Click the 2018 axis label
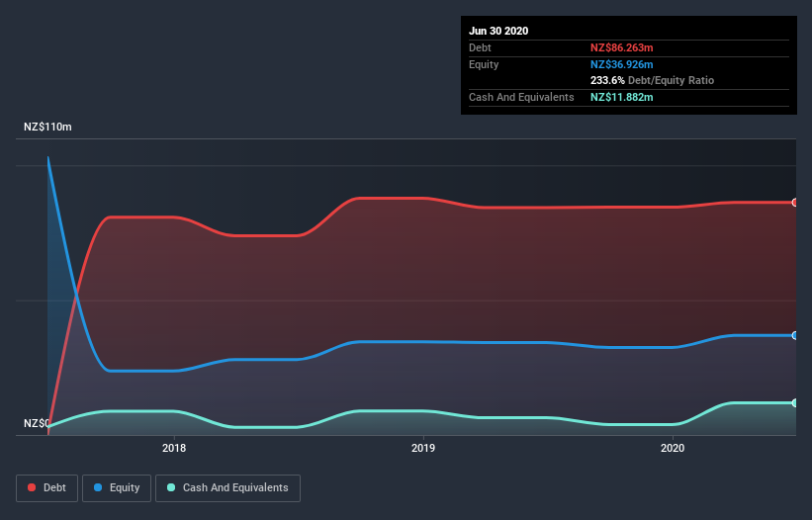Image resolution: width=812 pixels, height=520 pixels. pyautogui.click(x=174, y=448)
